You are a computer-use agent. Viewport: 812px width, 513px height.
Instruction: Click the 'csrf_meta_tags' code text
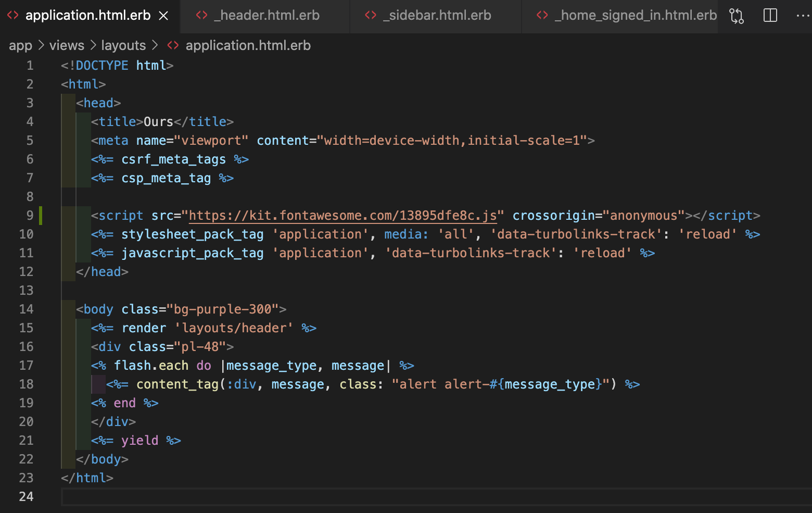click(173, 159)
